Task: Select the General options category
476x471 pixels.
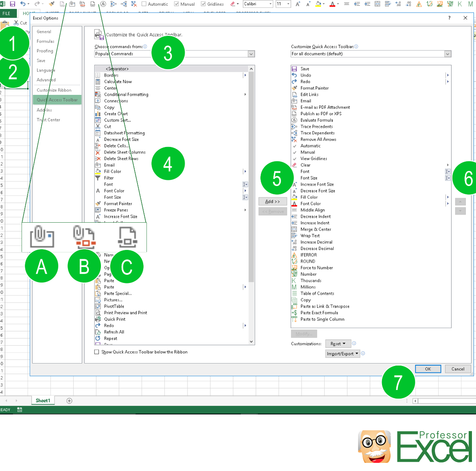Action: (44, 32)
